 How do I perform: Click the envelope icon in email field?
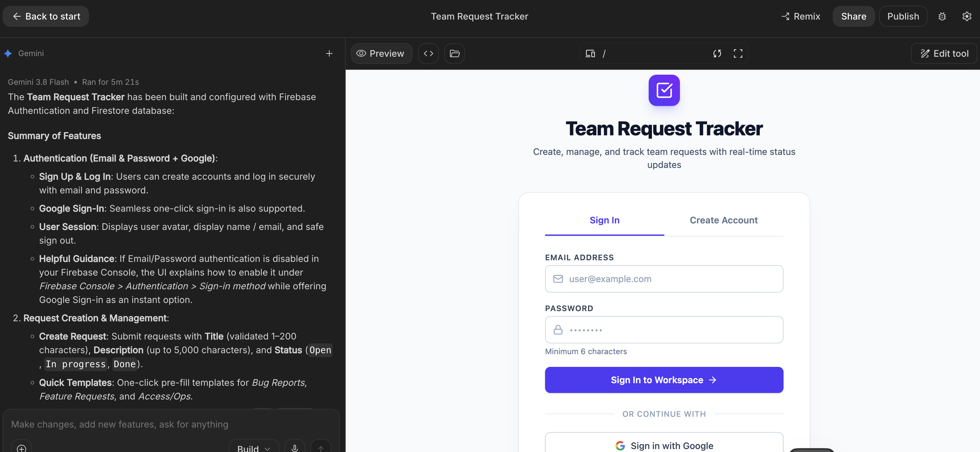[558, 279]
